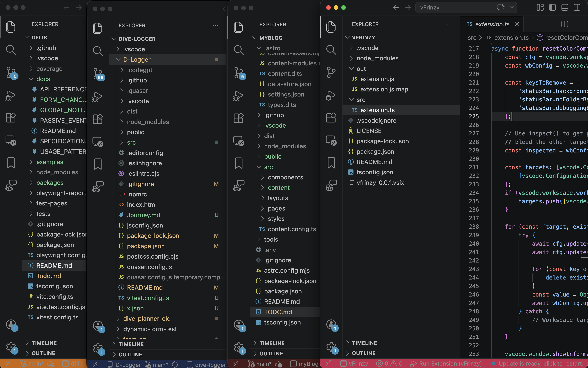Open Copilot chat icon in vFrinzy title bar
588x368 pixels.
(x=500, y=7)
